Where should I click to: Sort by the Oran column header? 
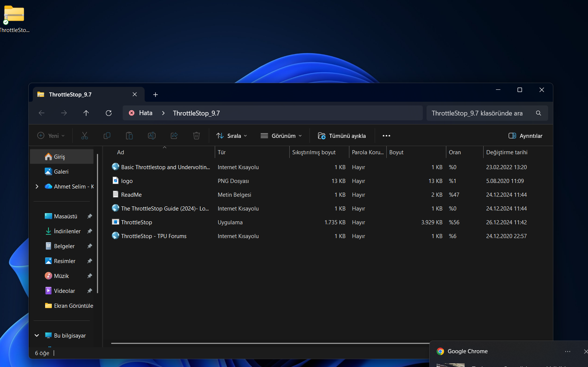click(465, 152)
